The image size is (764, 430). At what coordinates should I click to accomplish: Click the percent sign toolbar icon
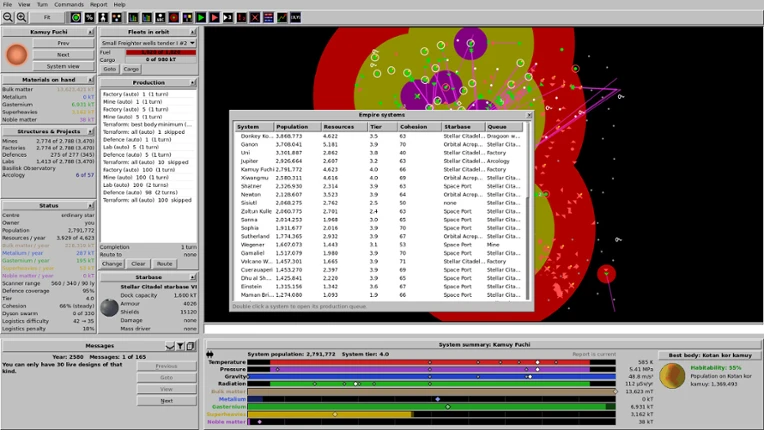pyautogui.click(x=90, y=18)
